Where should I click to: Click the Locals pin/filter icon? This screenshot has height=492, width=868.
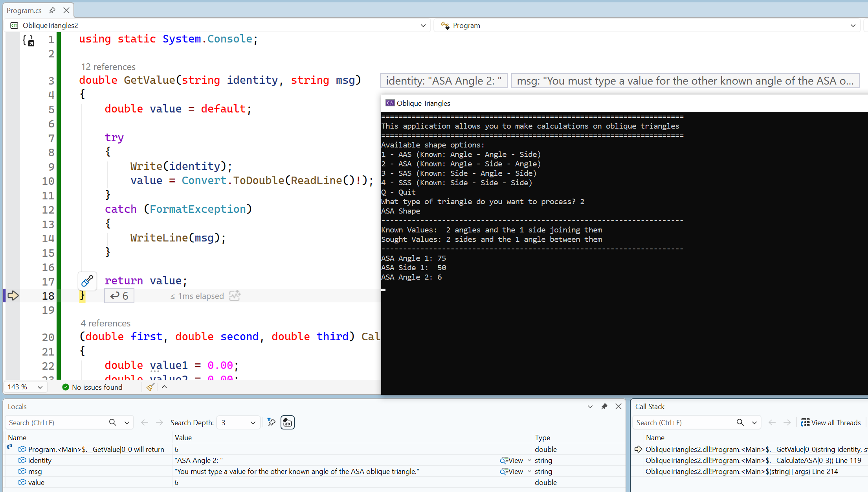click(x=271, y=422)
